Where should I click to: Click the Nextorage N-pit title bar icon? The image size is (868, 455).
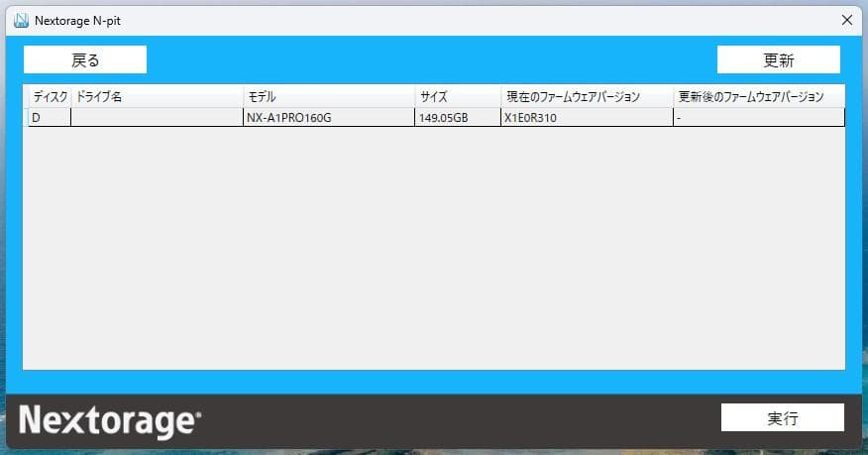[21, 21]
